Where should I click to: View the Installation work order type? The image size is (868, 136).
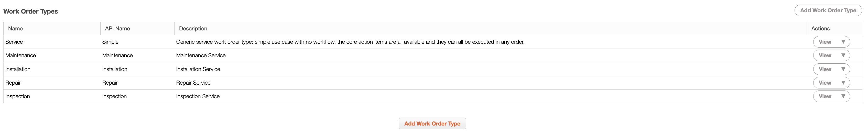(x=824, y=69)
